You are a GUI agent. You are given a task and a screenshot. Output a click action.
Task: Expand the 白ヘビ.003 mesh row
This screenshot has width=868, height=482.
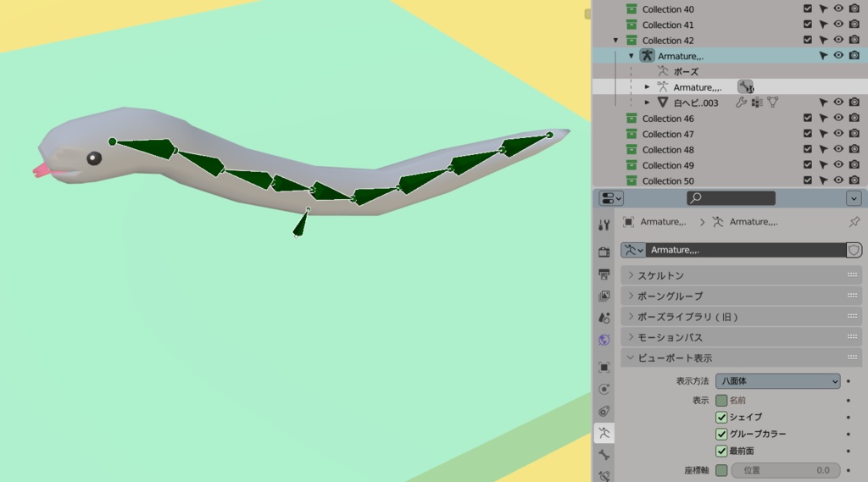click(x=647, y=102)
